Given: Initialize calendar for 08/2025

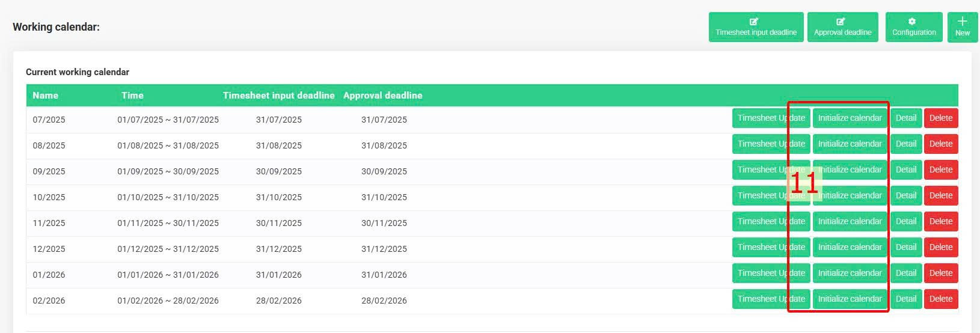Looking at the screenshot, I should pos(850,144).
